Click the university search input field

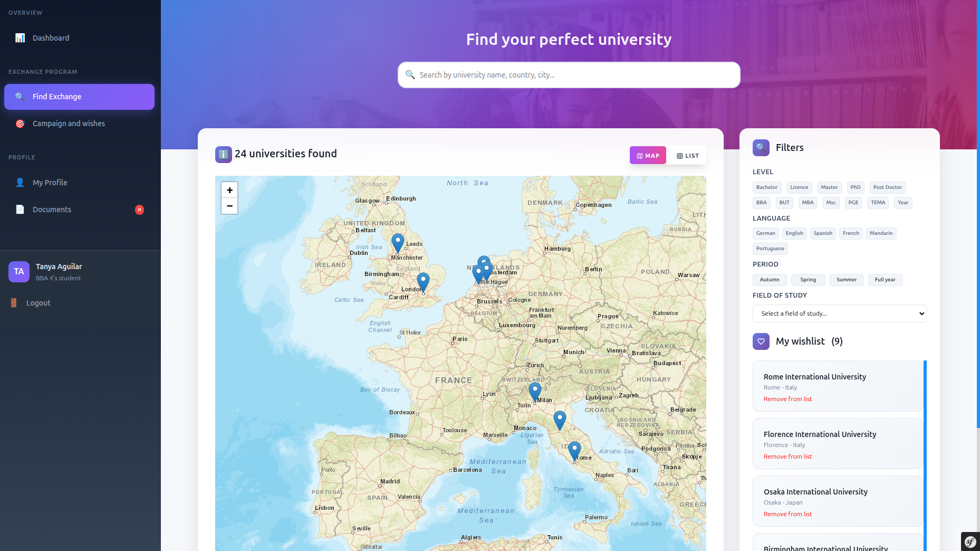569,75
